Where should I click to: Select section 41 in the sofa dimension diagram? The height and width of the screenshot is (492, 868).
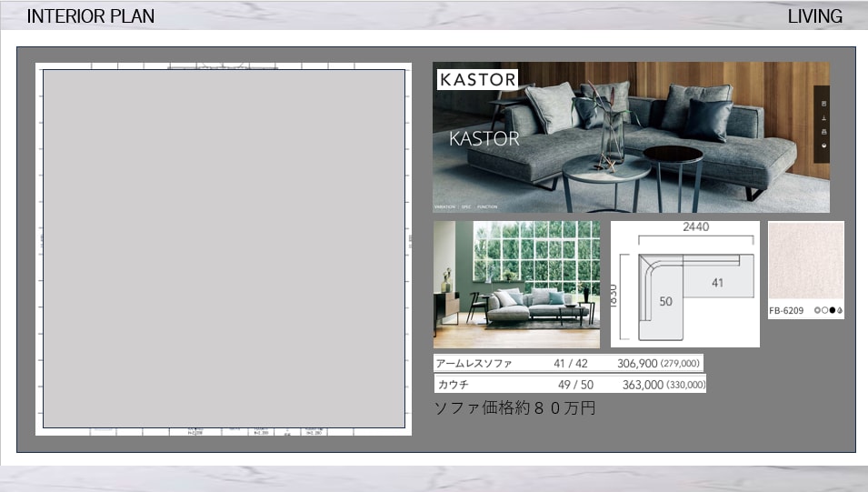[717, 283]
